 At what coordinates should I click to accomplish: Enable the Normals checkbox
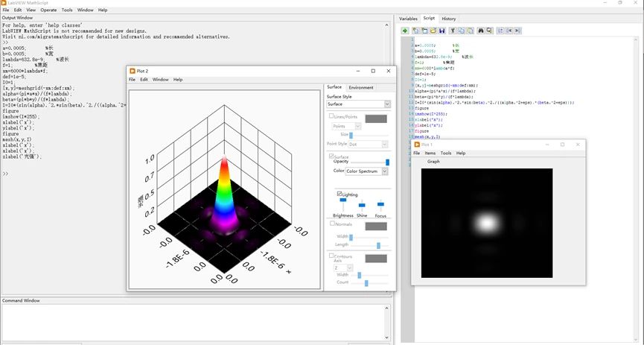click(333, 224)
